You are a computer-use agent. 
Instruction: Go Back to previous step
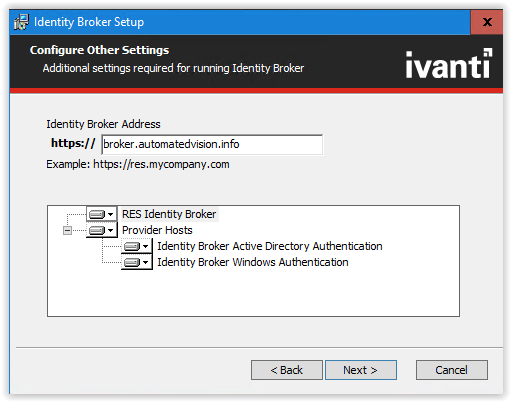(287, 370)
